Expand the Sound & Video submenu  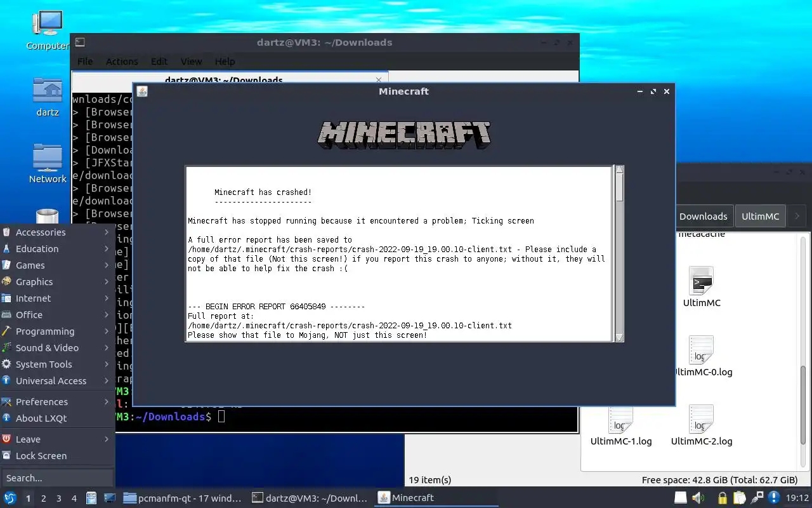(58, 348)
